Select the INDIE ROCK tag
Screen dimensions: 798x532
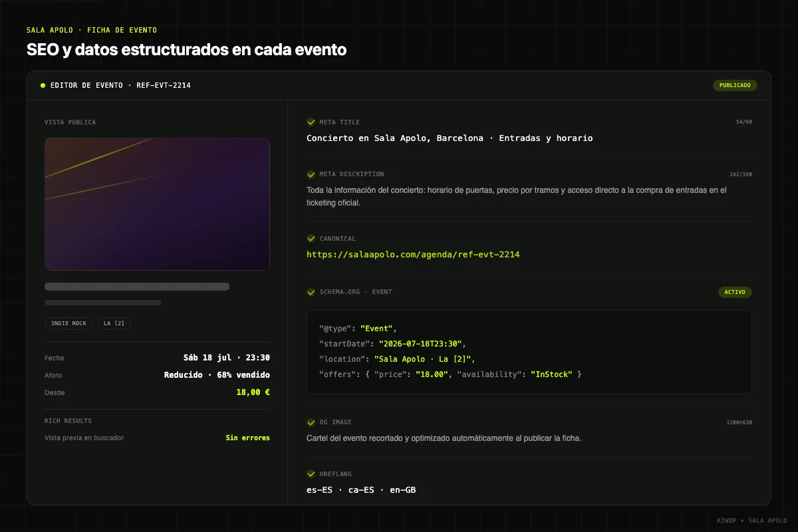tap(69, 323)
